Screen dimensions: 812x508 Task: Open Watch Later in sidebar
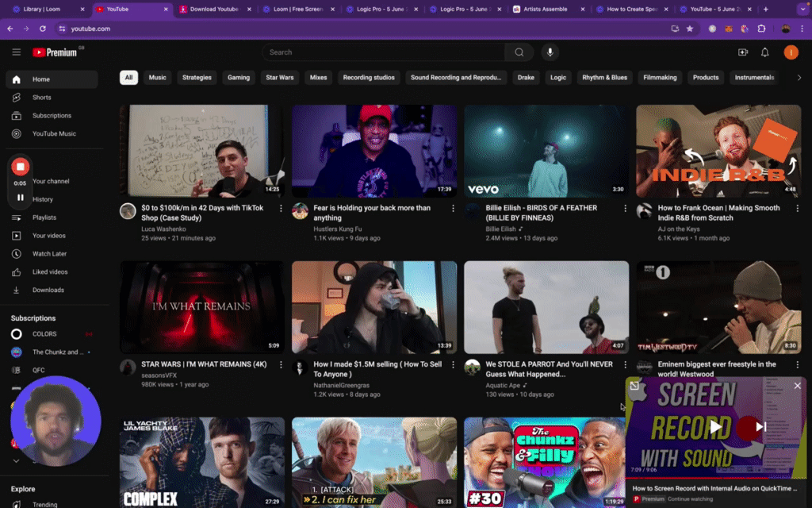pos(52,254)
